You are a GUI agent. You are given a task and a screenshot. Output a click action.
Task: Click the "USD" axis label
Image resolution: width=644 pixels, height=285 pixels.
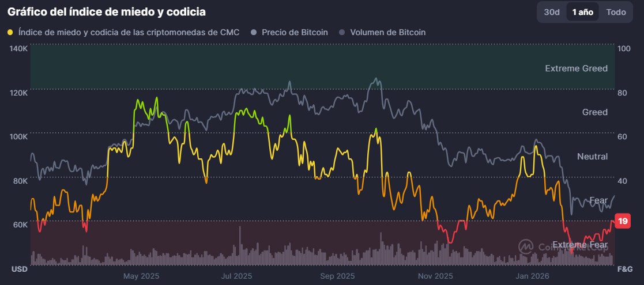20,269
